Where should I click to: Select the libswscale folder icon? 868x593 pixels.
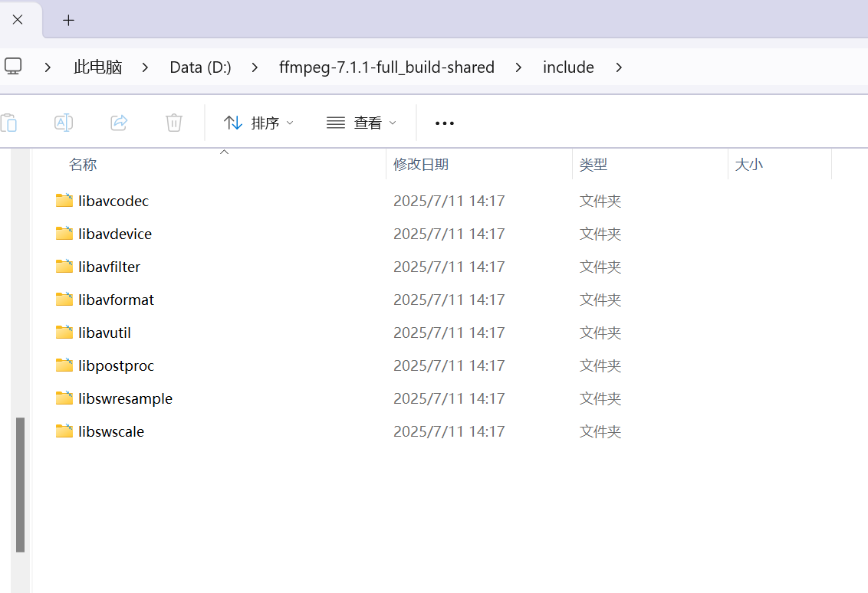[x=64, y=431]
